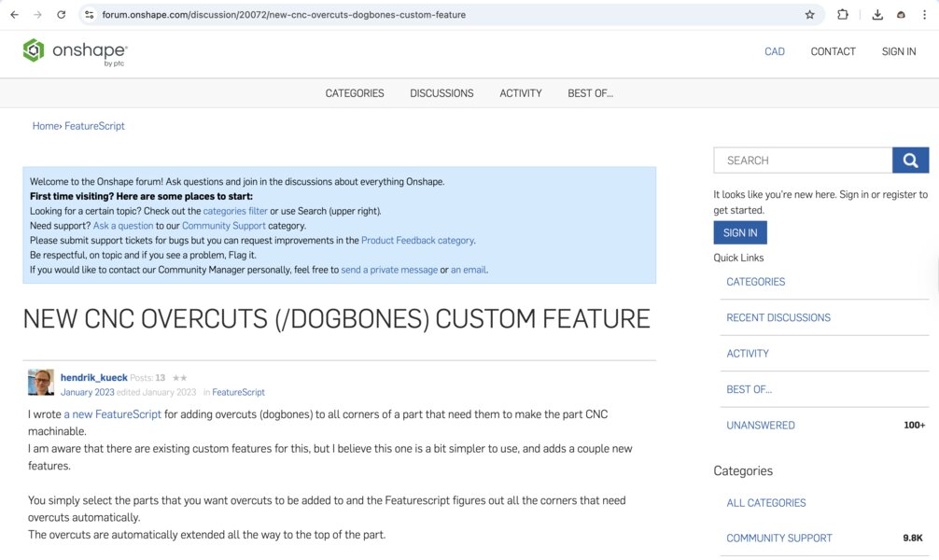Click the blue search magnifier button
This screenshot has width=939, height=560.
click(910, 161)
